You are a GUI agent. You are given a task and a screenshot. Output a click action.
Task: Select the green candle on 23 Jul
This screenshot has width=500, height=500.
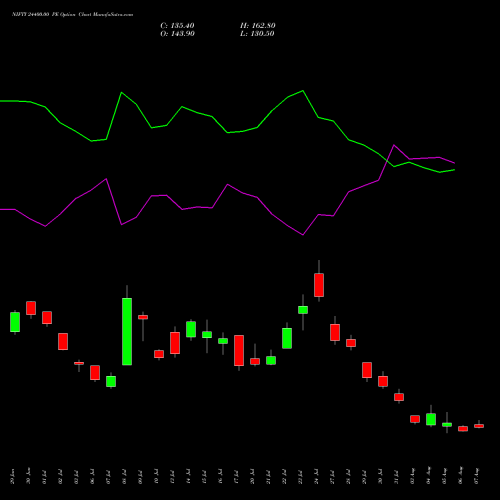click(303, 310)
